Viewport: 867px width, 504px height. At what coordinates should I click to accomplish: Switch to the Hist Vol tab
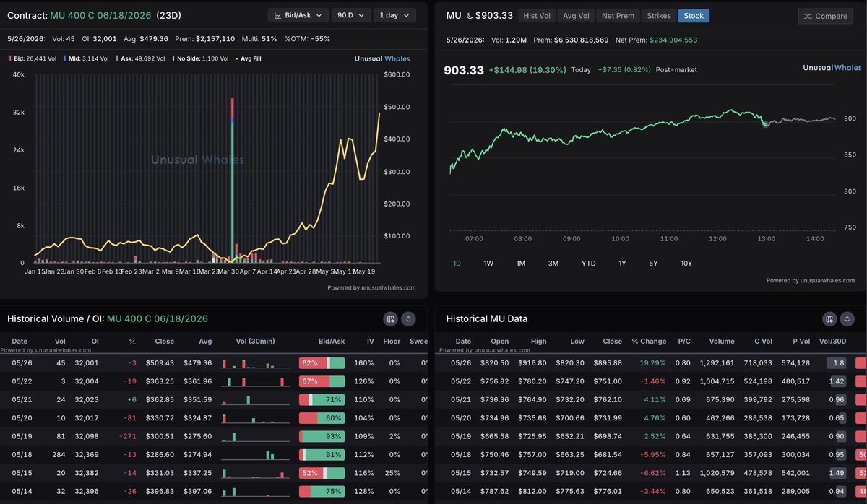pos(536,15)
